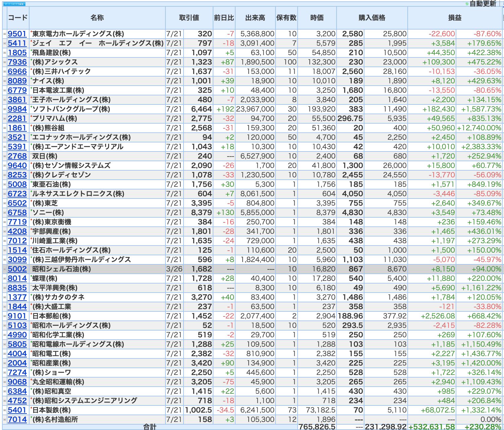Screen dimensions: 504x430
Task: Click the small row icon left of code 1805
Action: tap(5, 53)
